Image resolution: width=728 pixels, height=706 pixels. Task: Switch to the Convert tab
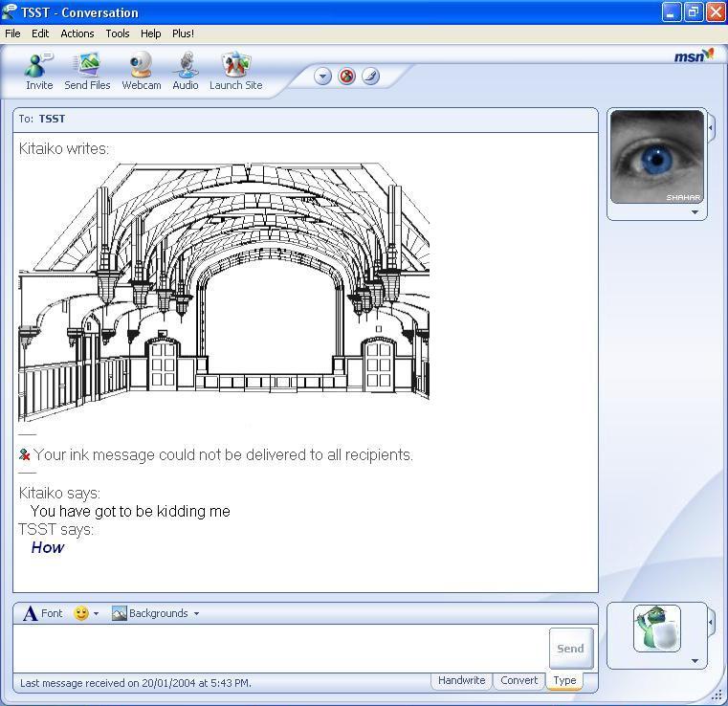tap(518, 681)
